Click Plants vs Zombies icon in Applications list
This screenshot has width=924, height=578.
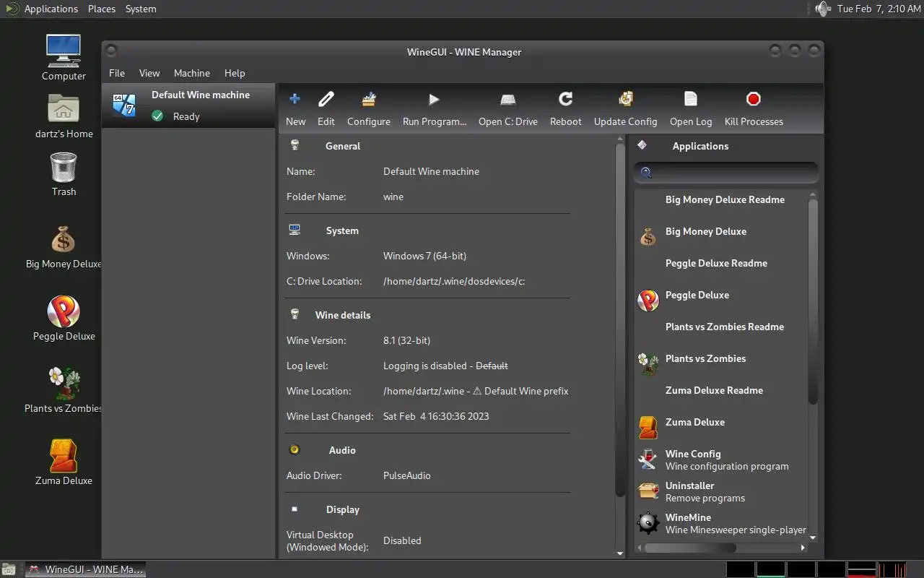pos(648,363)
